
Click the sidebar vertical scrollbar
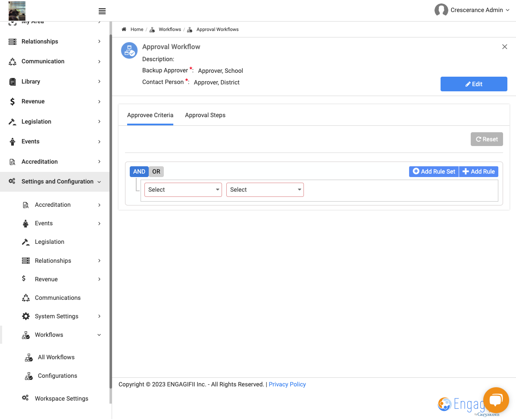click(x=110, y=211)
